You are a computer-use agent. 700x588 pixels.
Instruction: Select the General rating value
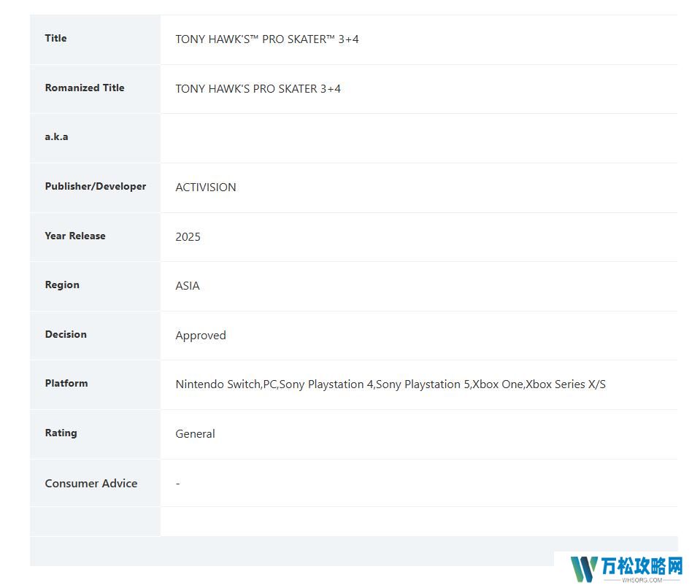tap(195, 434)
